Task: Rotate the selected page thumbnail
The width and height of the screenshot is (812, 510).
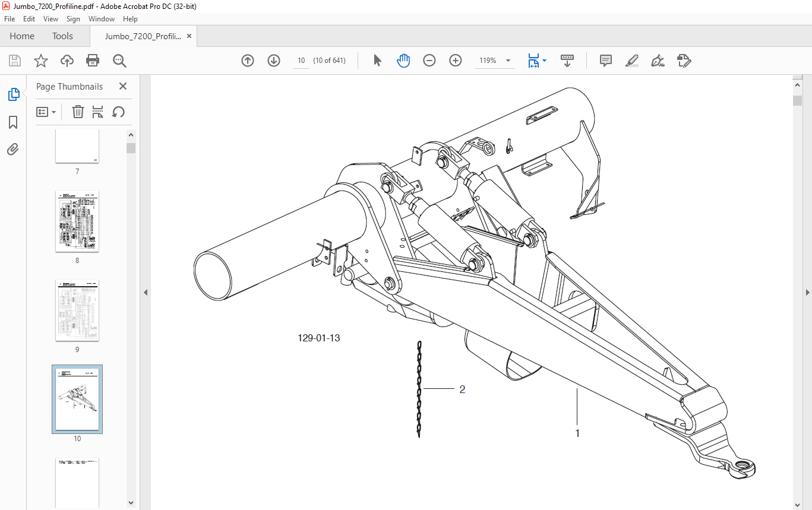Action: (119, 112)
